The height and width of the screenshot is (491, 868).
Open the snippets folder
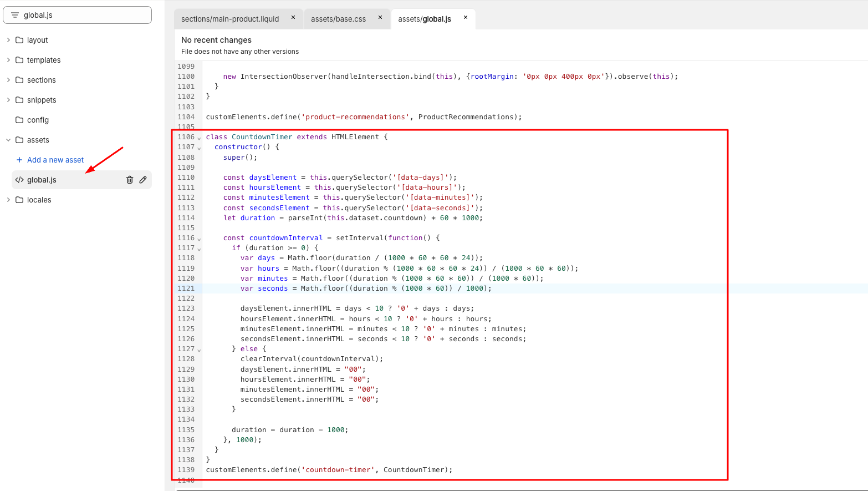pos(42,100)
